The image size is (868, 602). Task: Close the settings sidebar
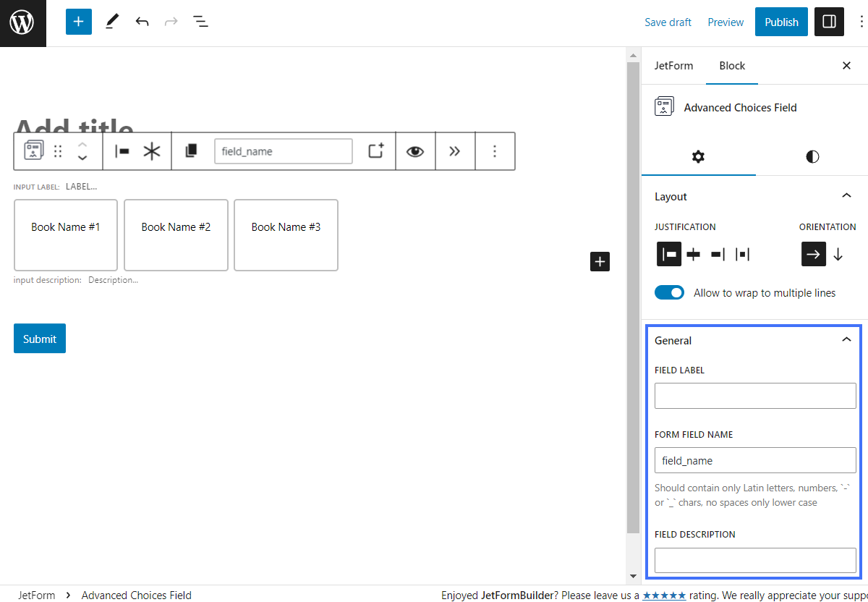(846, 66)
